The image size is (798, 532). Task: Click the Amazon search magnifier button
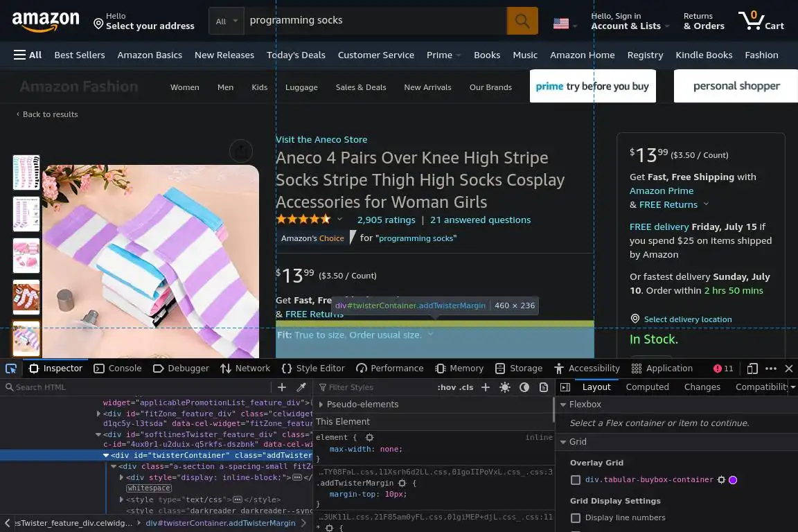pyautogui.click(x=522, y=21)
